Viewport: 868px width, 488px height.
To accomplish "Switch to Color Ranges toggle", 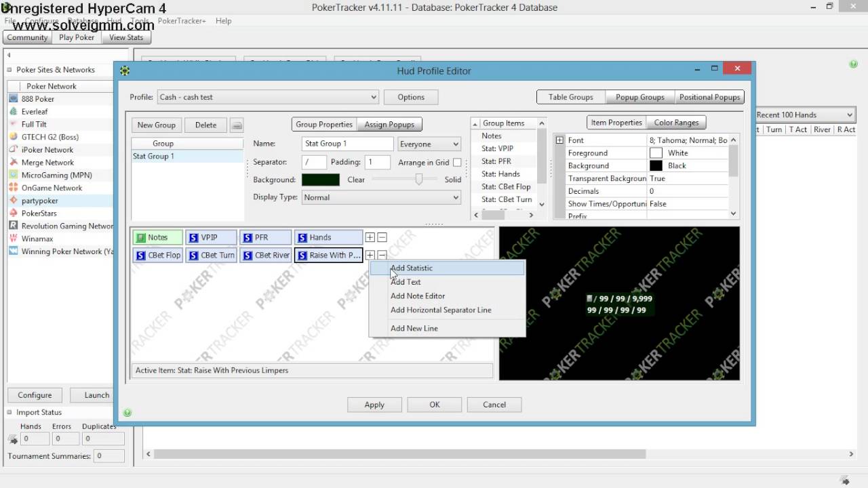I will [x=676, y=123].
